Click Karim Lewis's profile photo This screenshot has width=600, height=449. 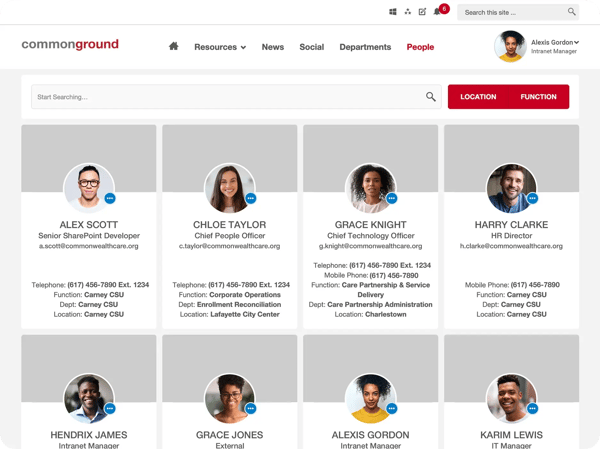[511, 398]
